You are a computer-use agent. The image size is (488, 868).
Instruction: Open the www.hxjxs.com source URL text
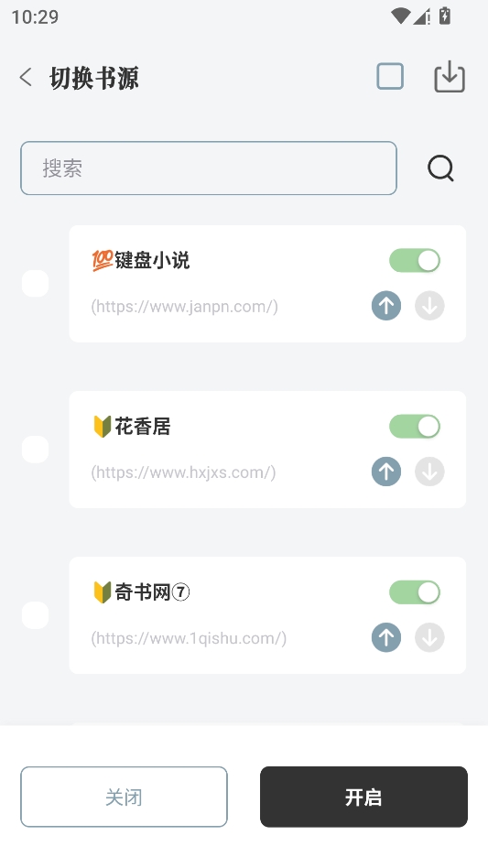(x=183, y=472)
